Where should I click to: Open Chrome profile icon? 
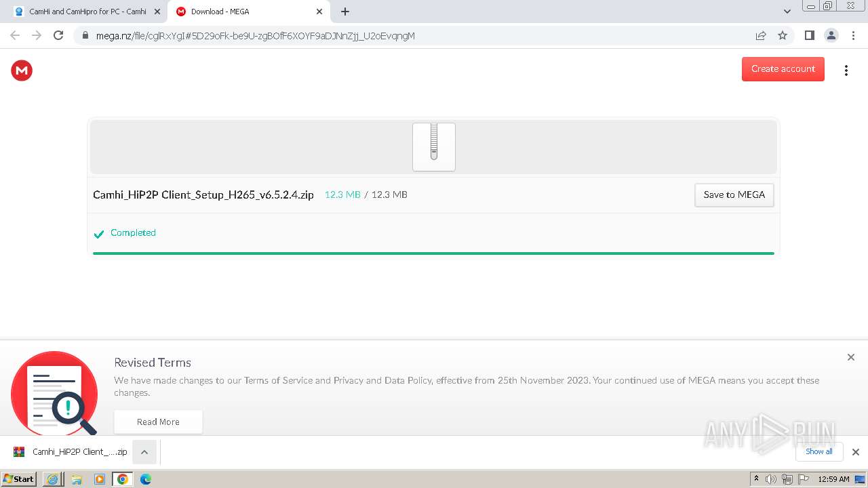pyautogui.click(x=831, y=35)
